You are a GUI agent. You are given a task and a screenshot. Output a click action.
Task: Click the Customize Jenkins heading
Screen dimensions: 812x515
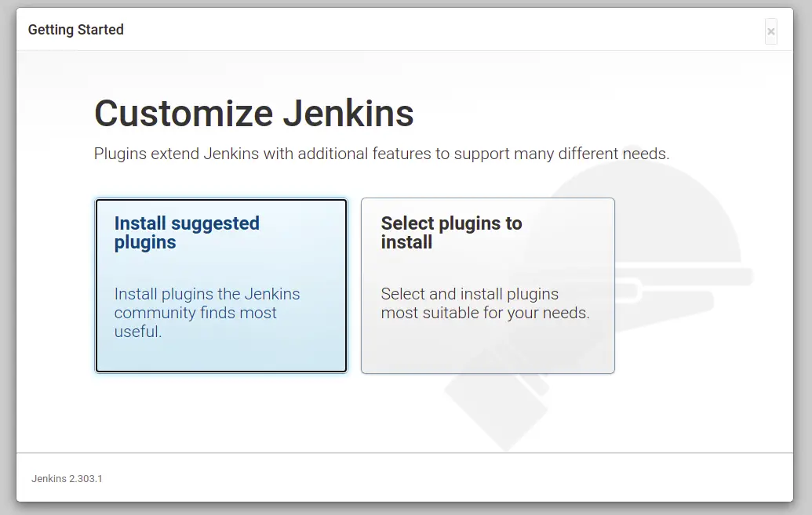click(x=253, y=114)
